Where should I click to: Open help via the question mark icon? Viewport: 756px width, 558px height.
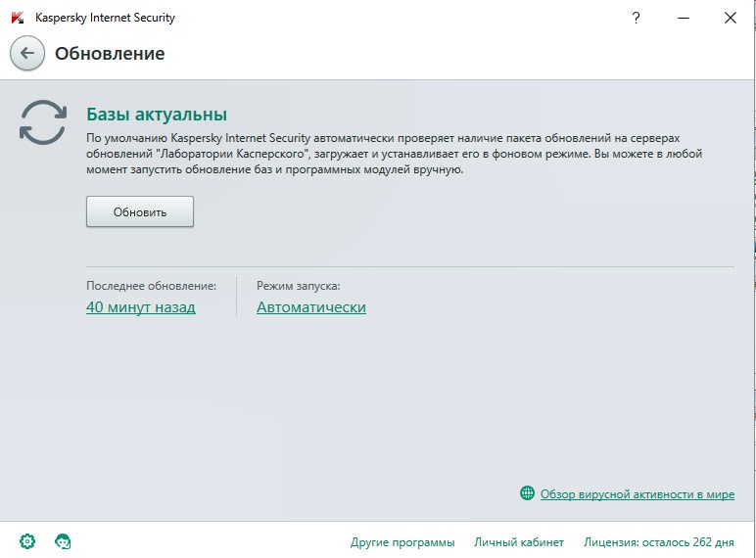[636, 18]
